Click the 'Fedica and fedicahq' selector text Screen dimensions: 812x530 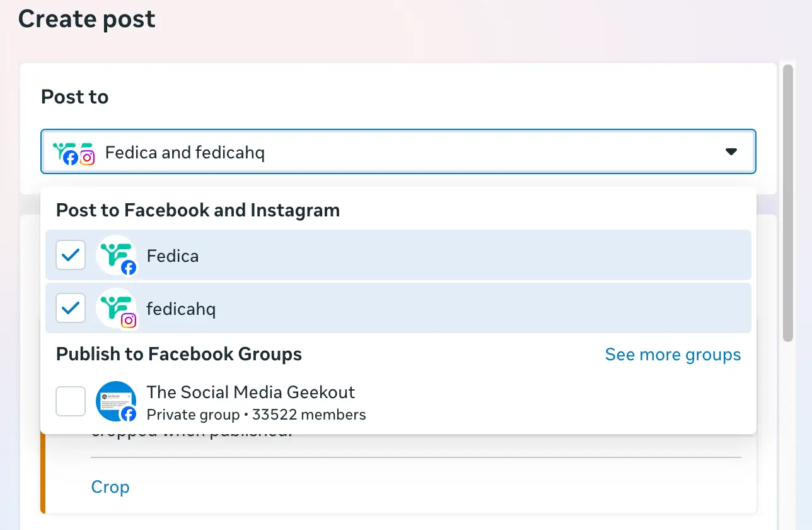point(185,152)
